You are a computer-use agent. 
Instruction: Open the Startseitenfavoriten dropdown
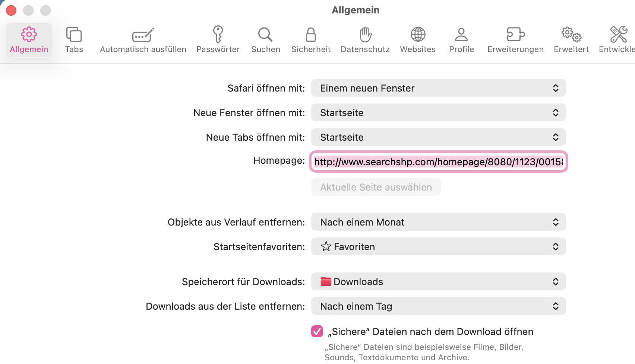pyautogui.click(x=438, y=247)
